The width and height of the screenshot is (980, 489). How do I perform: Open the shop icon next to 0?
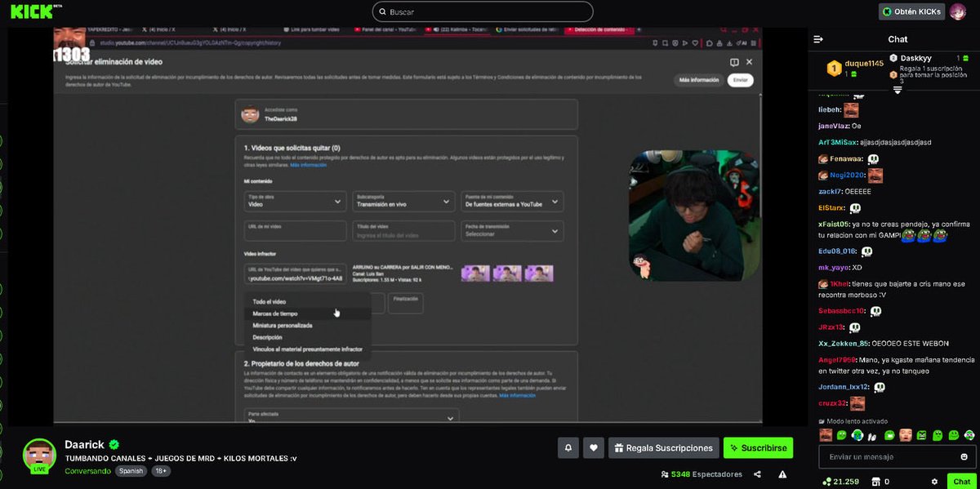pos(877,482)
